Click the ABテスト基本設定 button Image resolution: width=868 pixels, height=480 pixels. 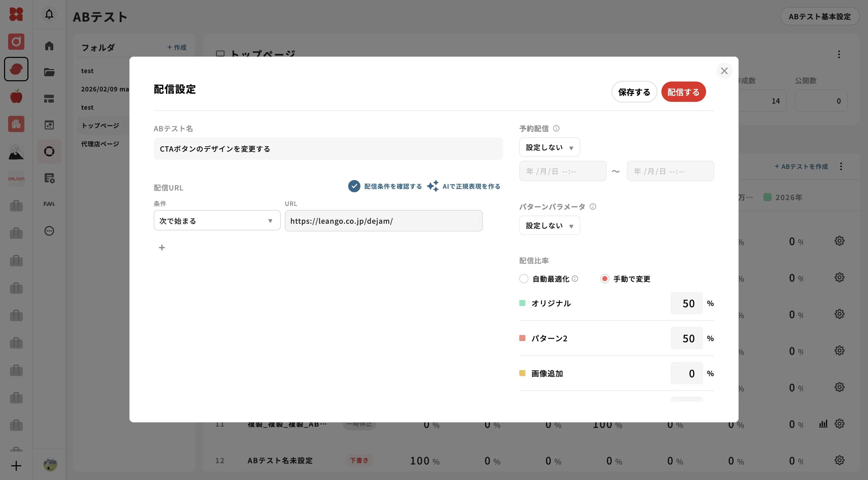coord(820,17)
